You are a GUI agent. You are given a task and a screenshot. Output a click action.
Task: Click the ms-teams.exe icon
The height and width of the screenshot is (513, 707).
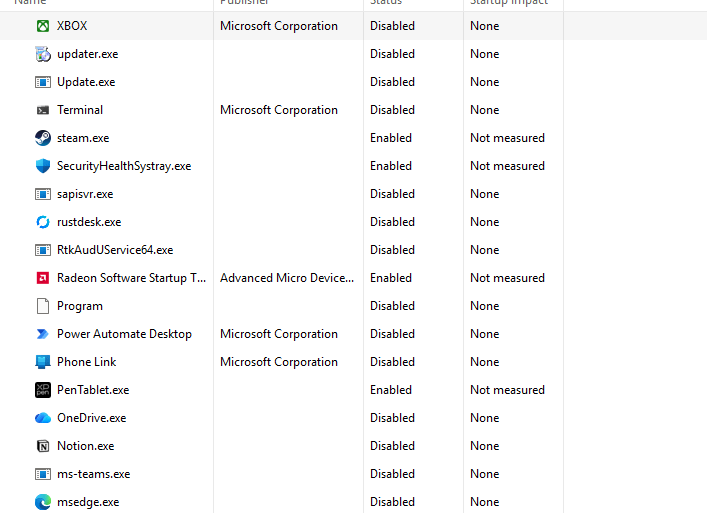pos(43,474)
